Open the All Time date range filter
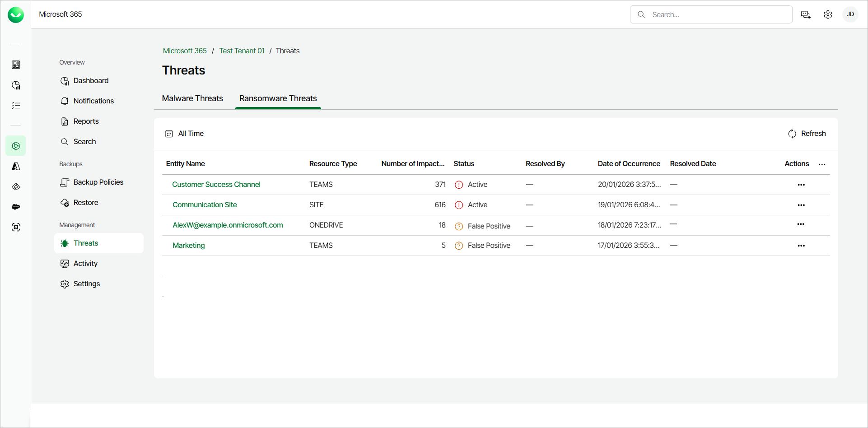The height and width of the screenshot is (428, 868). tap(184, 133)
